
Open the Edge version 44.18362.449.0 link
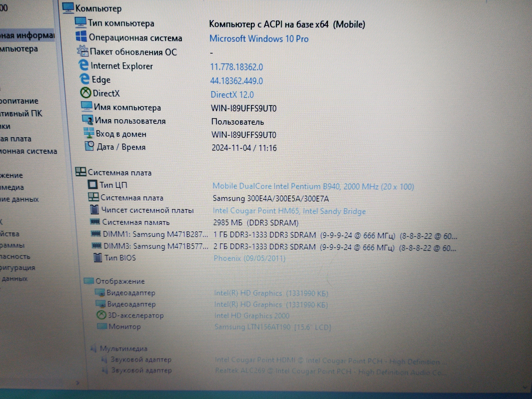[x=236, y=81]
